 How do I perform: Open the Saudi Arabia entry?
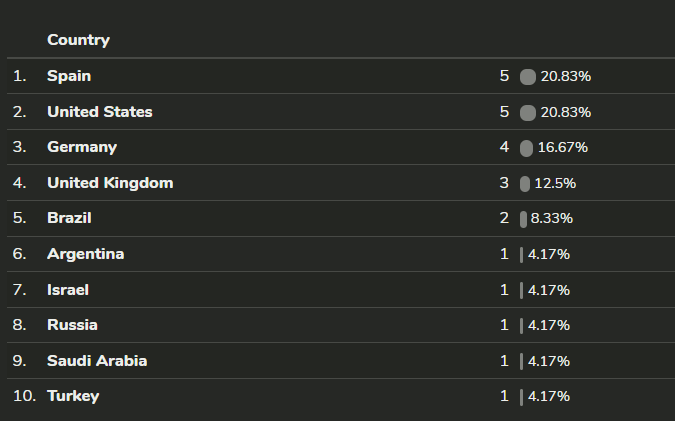click(97, 361)
